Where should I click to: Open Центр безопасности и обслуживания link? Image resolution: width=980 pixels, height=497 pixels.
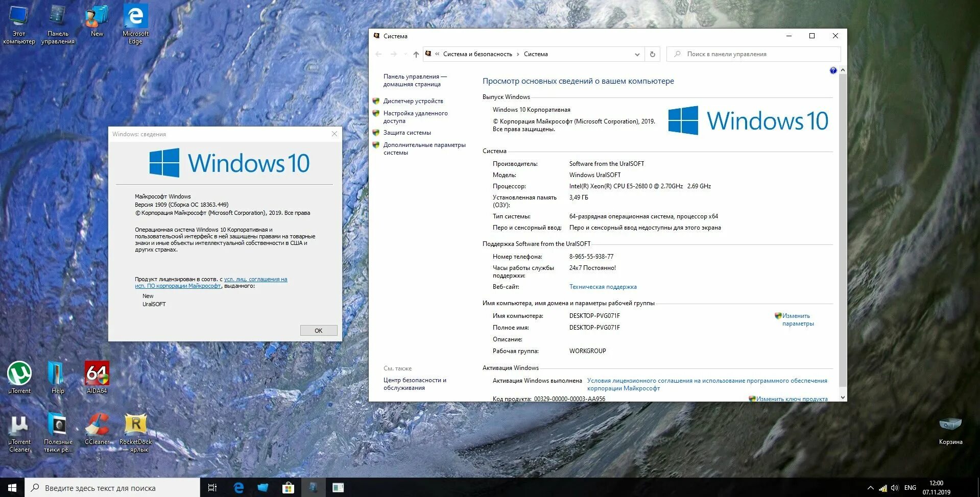coord(415,384)
